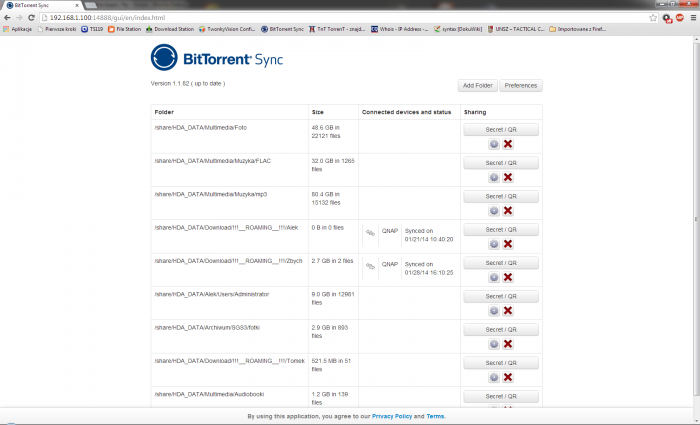Show Secret / QR for Multimedia/Foto
Image resolution: width=700 pixels, height=425 pixels.
501,129
